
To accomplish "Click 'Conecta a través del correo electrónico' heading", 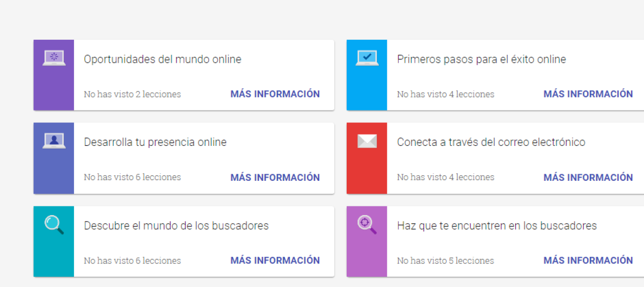I will (x=491, y=142).
